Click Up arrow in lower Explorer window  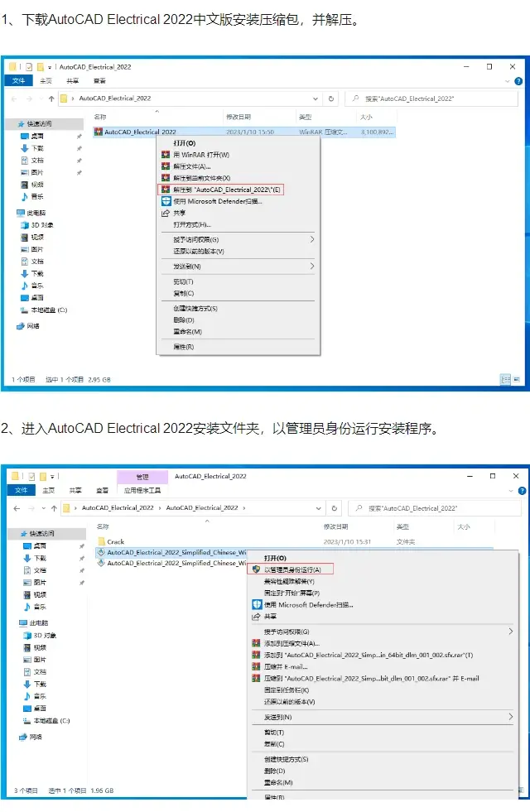coord(54,508)
